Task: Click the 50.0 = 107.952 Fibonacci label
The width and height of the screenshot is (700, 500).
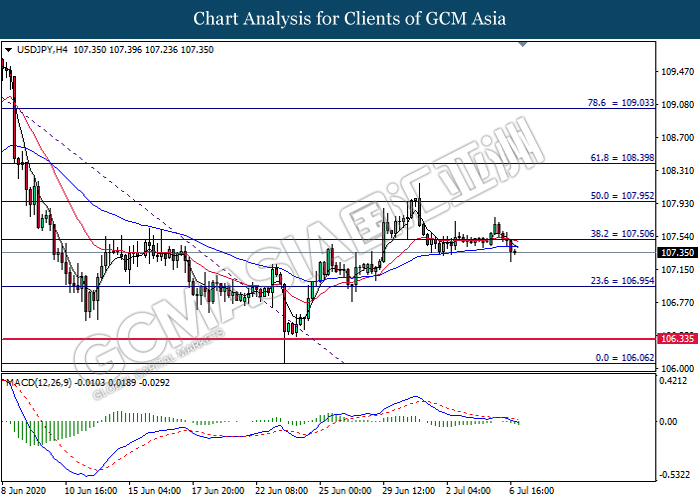Action: coord(622,196)
